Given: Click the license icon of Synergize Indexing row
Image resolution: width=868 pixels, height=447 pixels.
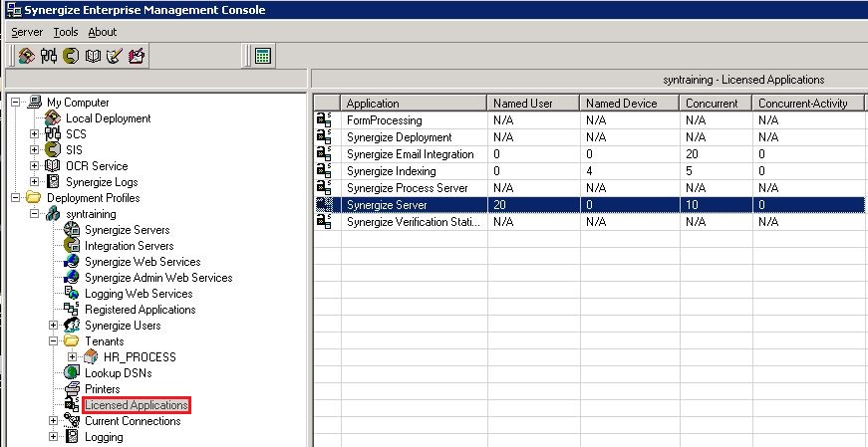Looking at the screenshot, I should pyautogui.click(x=324, y=171).
